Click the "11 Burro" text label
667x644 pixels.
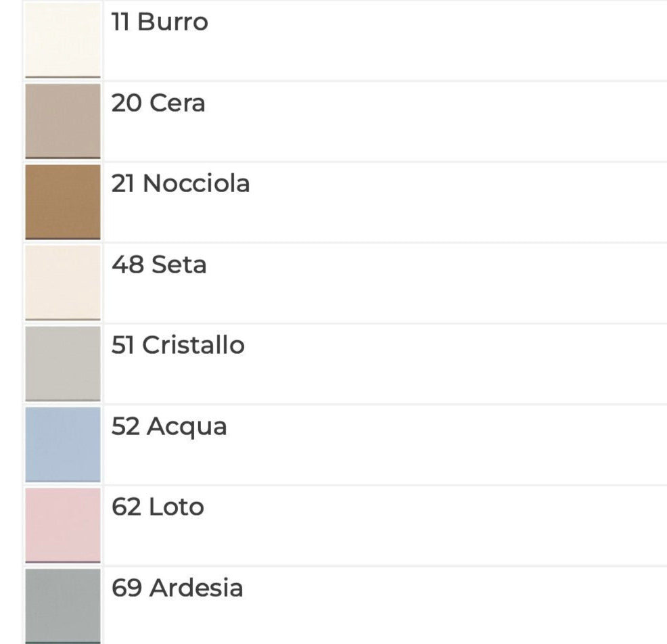tap(160, 22)
